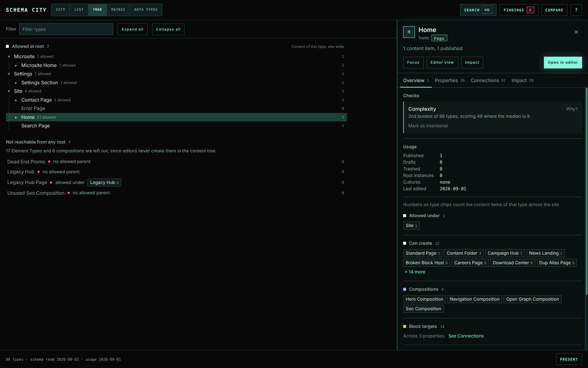Click Collapse all button

click(168, 29)
